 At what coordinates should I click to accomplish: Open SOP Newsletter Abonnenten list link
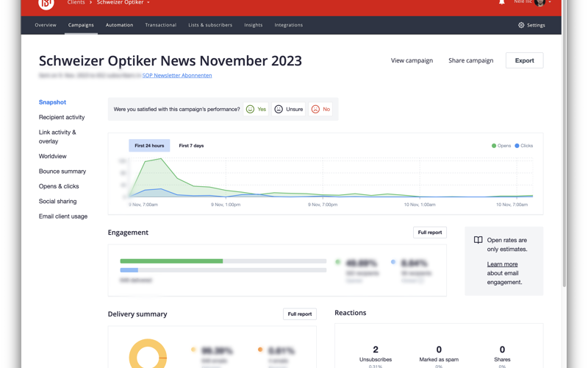pos(177,75)
